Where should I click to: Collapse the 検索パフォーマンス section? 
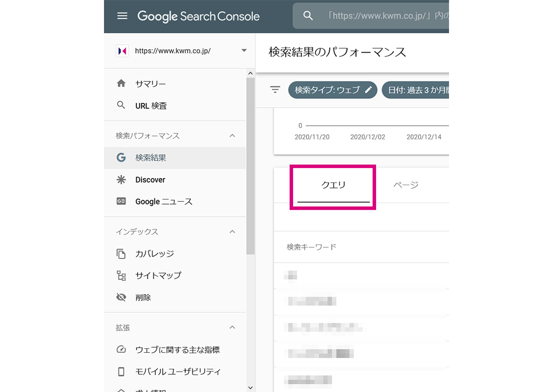232,135
